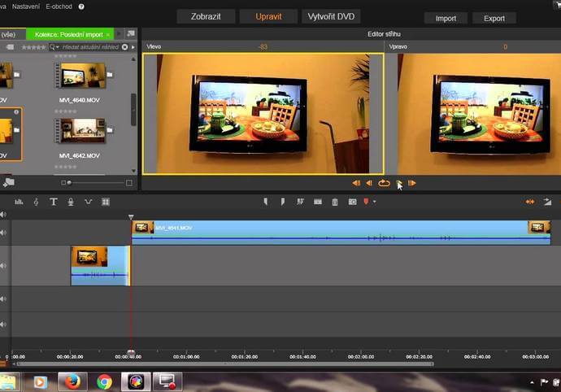Mute the track containing MVI_4641.MOV
Screen dimensions: 561x392
tap(3, 233)
